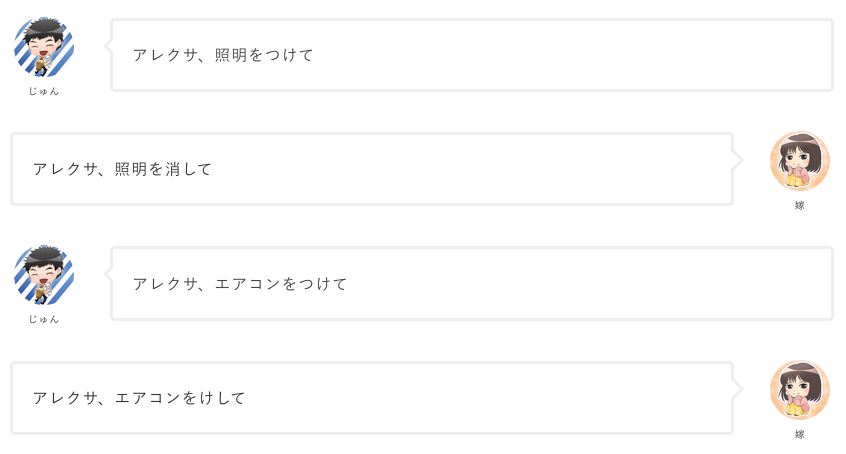Click じゅん's avatar beside 照明をつけて message

tap(44, 47)
